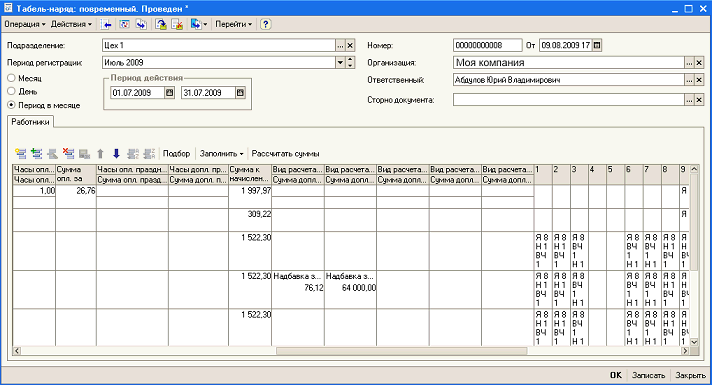Click the day 5 column header
The width and height of the screenshot is (713, 386).
616,175
